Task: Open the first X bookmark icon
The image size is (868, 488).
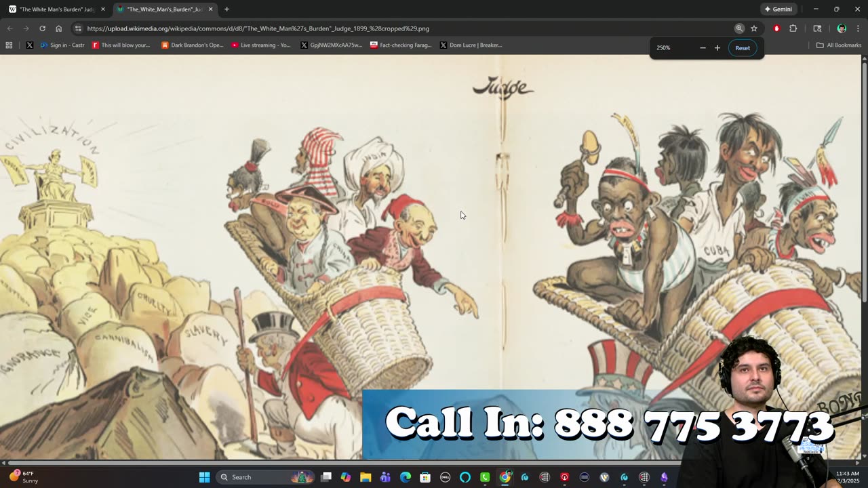Action: point(29,45)
